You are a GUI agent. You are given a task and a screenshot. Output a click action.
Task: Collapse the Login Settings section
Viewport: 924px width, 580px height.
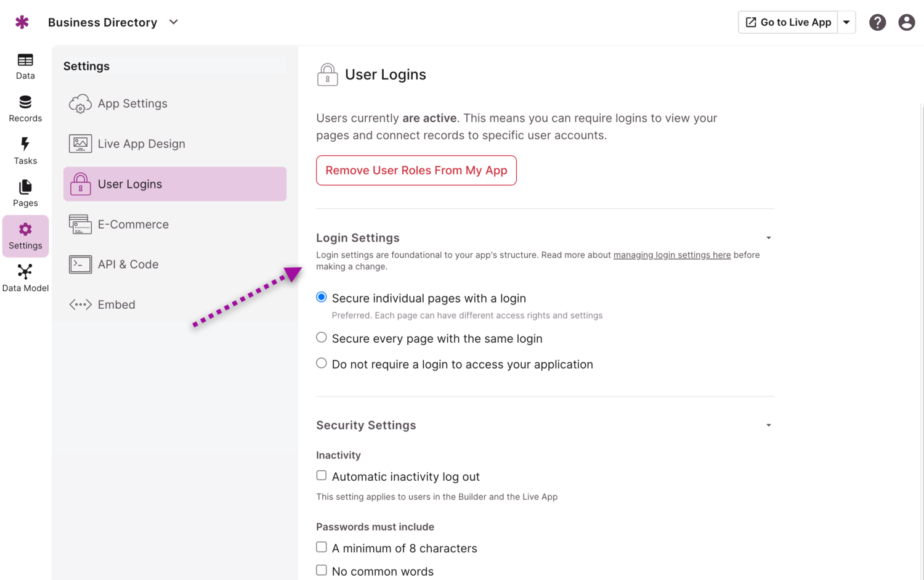coord(768,238)
